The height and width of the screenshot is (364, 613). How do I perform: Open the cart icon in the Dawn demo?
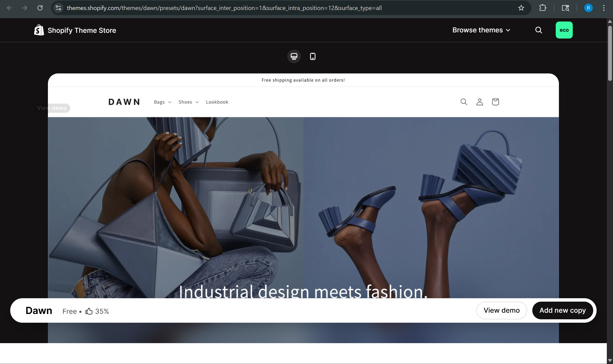[x=495, y=102]
